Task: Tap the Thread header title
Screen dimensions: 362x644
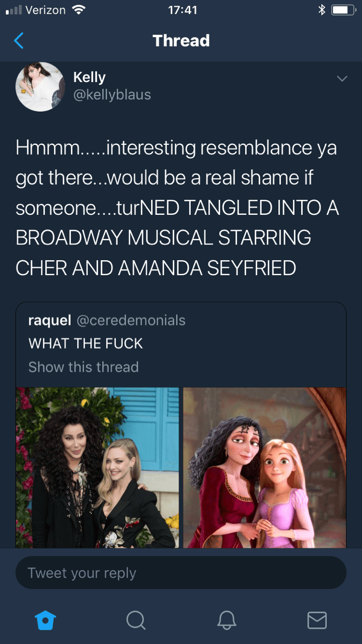Action: pyautogui.click(x=181, y=40)
